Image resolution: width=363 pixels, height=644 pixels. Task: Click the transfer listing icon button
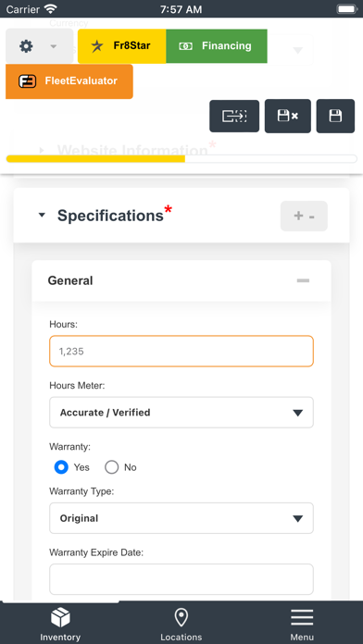[234, 117]
